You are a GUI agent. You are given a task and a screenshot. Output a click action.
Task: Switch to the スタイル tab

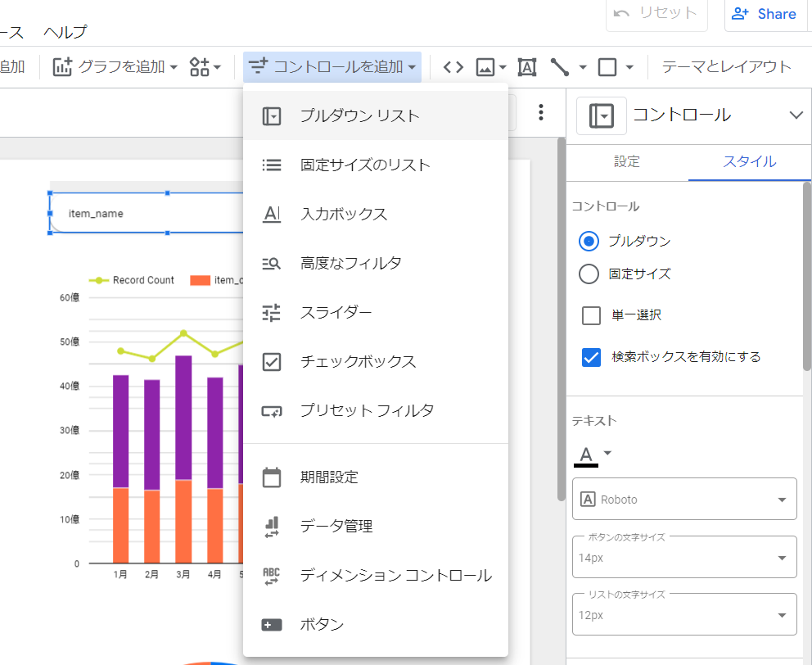749,161
